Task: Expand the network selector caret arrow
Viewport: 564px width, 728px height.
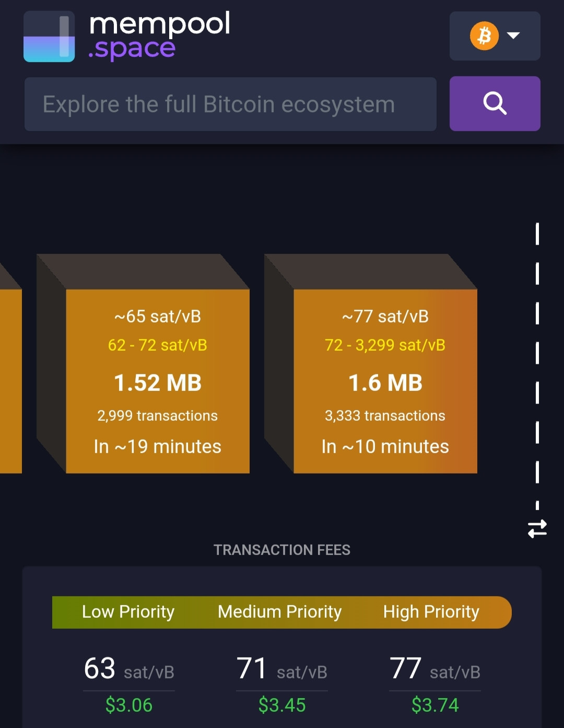Action: pyautogui.click(x=513, y=36)
